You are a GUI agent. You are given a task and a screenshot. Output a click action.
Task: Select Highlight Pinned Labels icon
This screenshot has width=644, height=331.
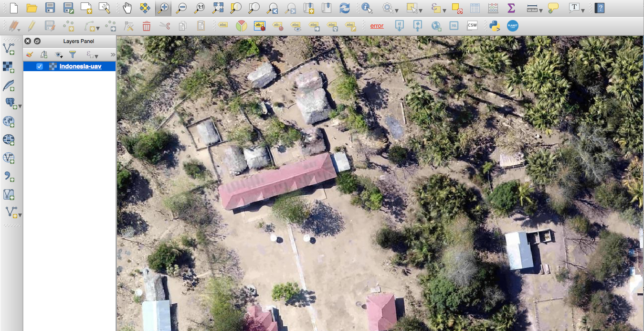[260, 26]
